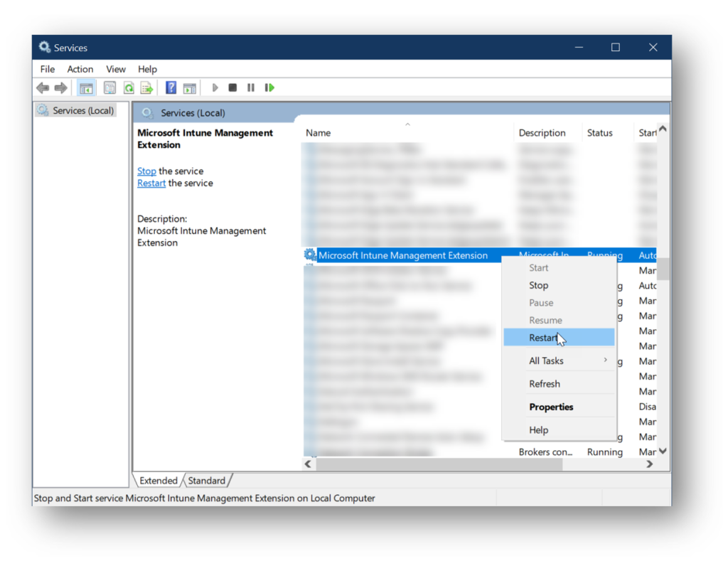Click the horizontal scrollbar left arrow

(x=308, y=464)
